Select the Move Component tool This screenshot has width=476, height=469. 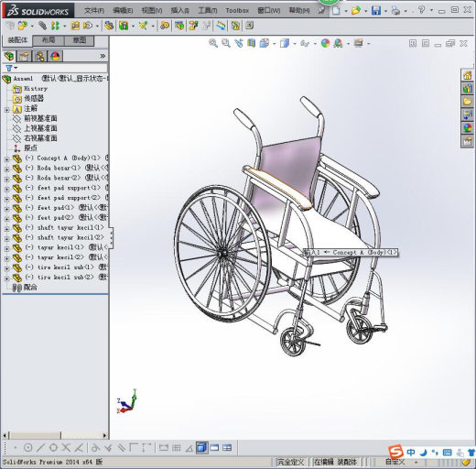point(88,26)
